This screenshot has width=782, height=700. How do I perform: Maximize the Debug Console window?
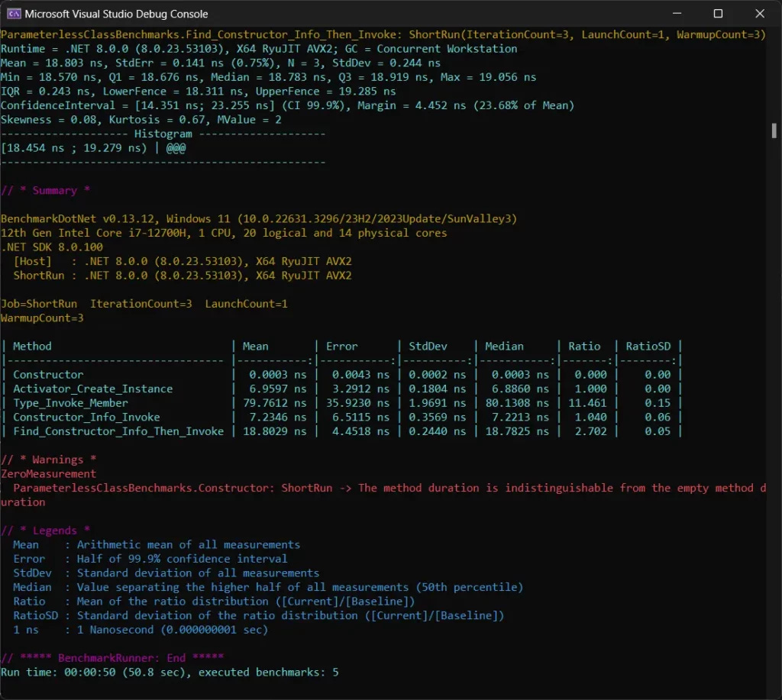[x=718, y=13]
